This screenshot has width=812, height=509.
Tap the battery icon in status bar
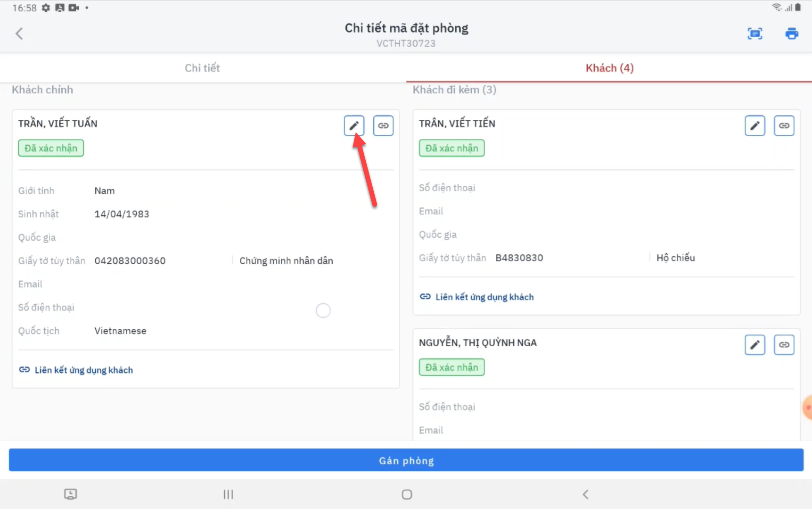797,7
